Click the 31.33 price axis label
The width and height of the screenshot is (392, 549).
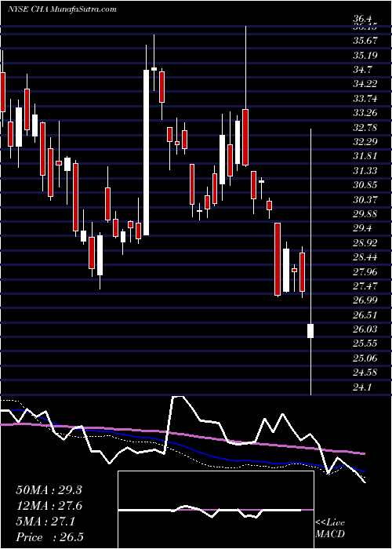pos(365,171)
